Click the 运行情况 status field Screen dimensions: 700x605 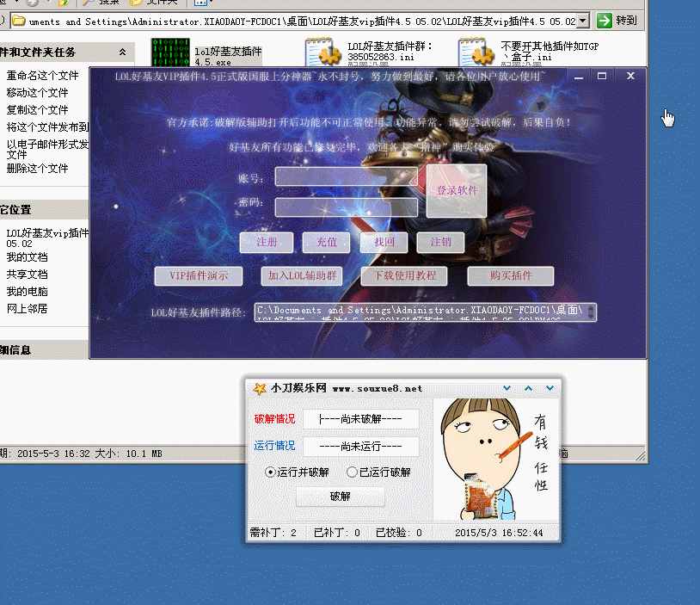click(x=360, y=446)
